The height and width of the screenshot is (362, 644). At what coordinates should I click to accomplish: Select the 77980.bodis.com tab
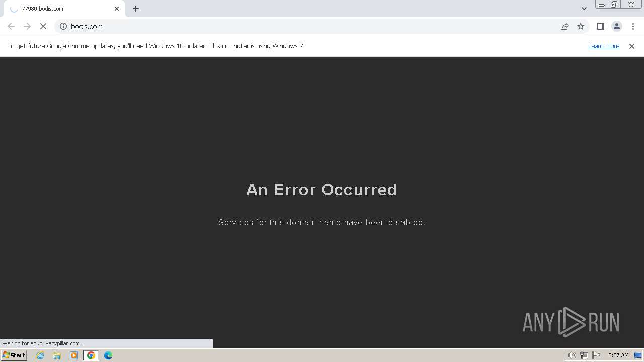(x=64, y=9)
